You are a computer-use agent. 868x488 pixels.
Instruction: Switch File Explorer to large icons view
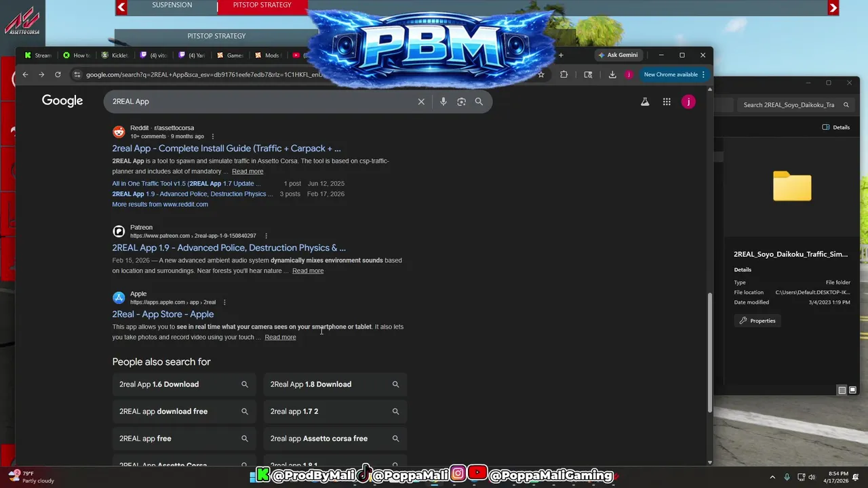[x=852, y=390]
